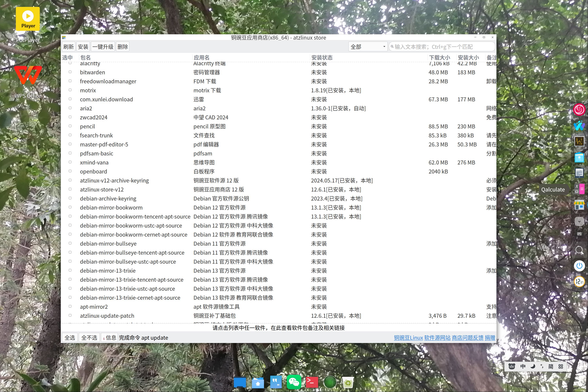This screenshot has height=392, width=588.
Task: Open WeChat from the dock
Action: (x=294, y=382)
